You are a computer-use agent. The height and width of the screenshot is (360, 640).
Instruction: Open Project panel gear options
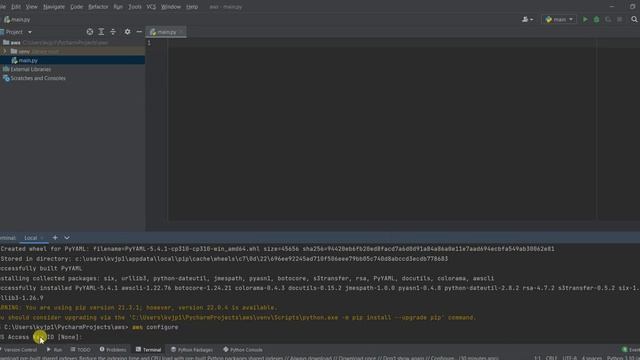[127, 32]
